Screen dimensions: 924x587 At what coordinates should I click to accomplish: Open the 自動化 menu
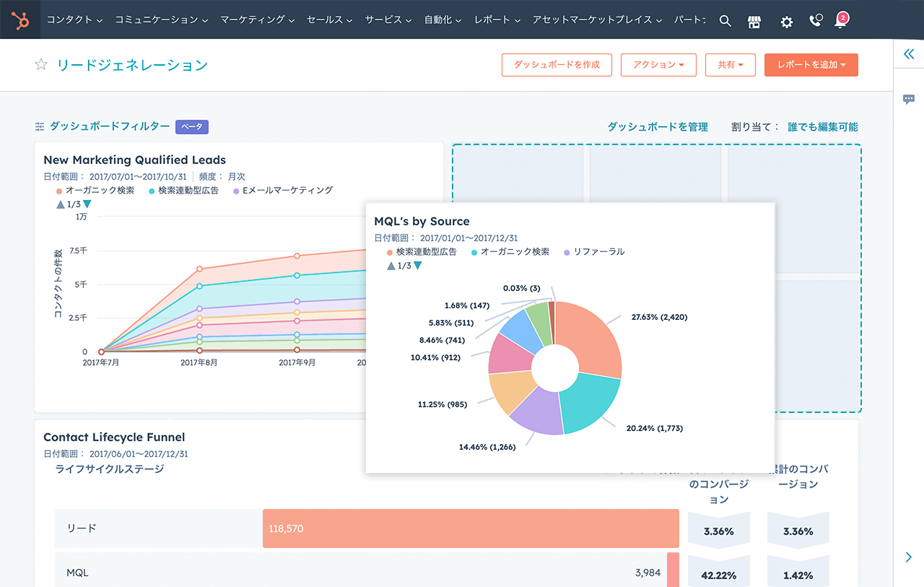443,20
